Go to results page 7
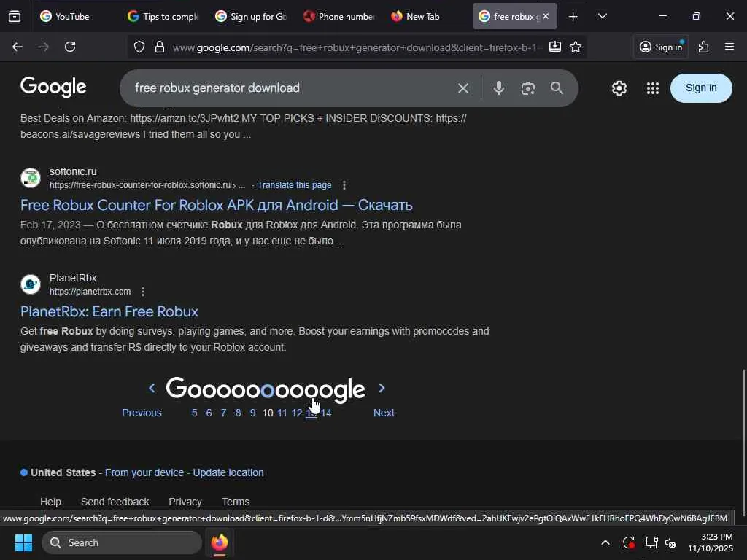Viewport: 747px width, 560px height. [223, 413]
